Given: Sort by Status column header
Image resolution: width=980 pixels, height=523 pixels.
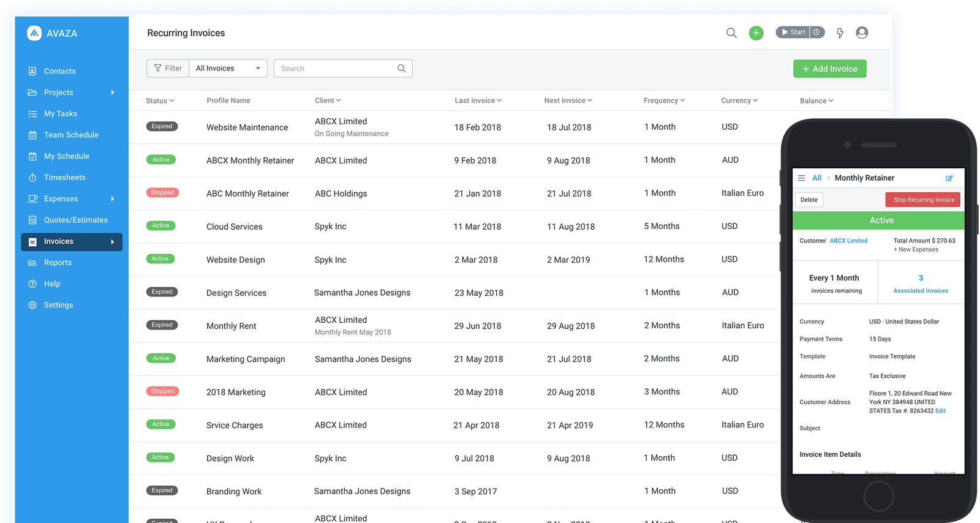Looking at the screenshot, I should point(160,101).
